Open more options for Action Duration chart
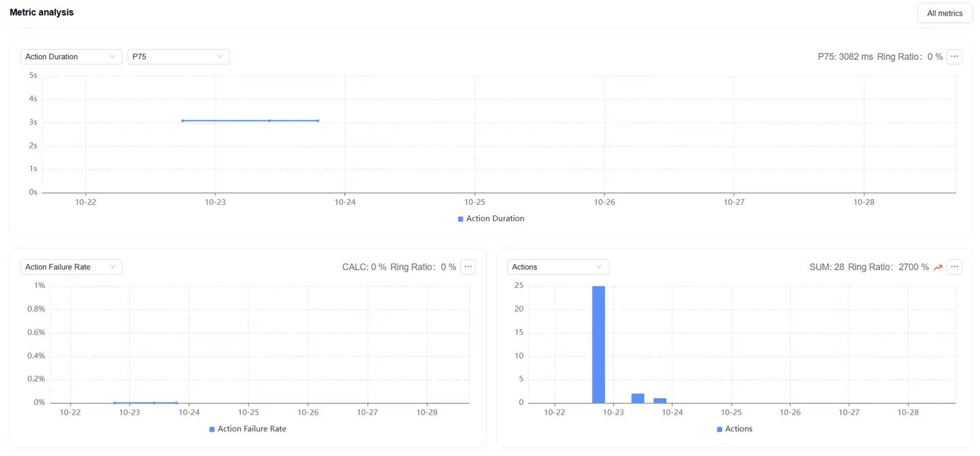The image size is (980, 456). click(955, 56)
